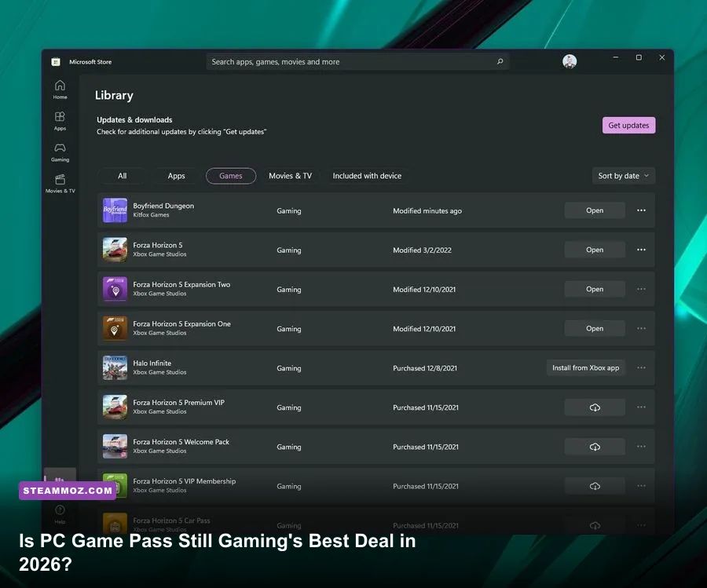Open Forza Horizon 5 Expansion One
Viewport: 707px width, 588px height.
click(x=595, y=328)
